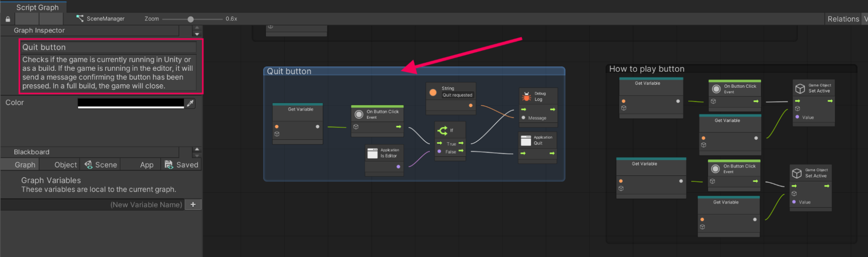868x257 pixels.
Task: Click the Application Is Editor node icon
Action: 373,153
